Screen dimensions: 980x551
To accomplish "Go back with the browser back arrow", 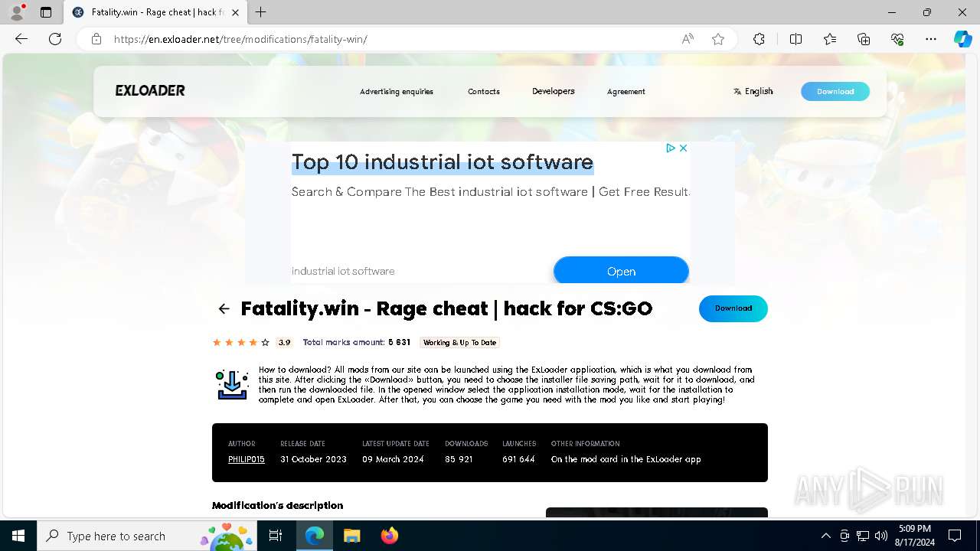I will (x=21, y=39).
